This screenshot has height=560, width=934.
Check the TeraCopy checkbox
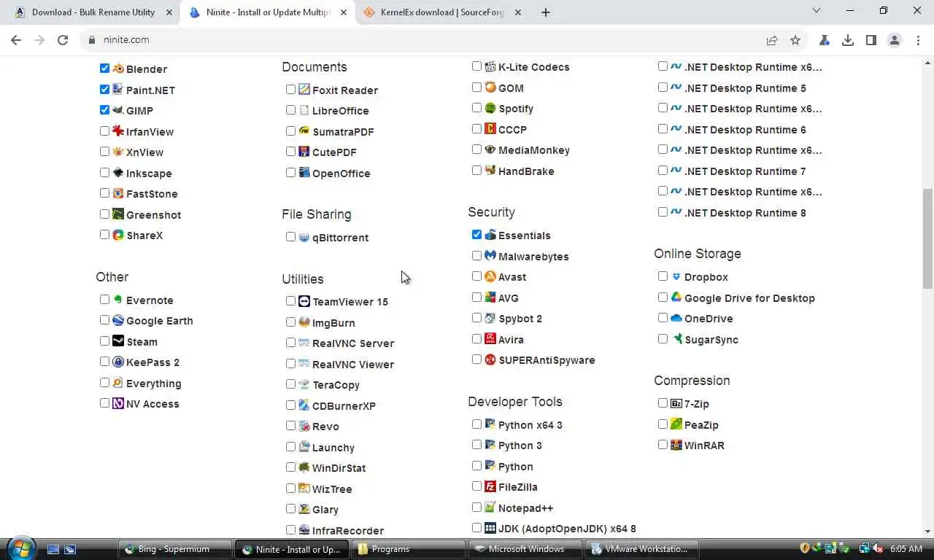click(290, 384)
